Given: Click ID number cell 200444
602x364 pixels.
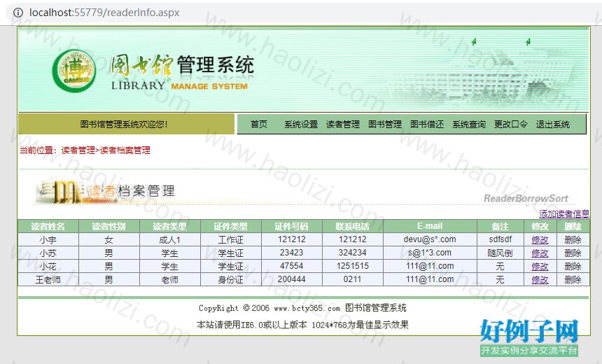Looking at the screenshot, I should [x=291, y=279].
